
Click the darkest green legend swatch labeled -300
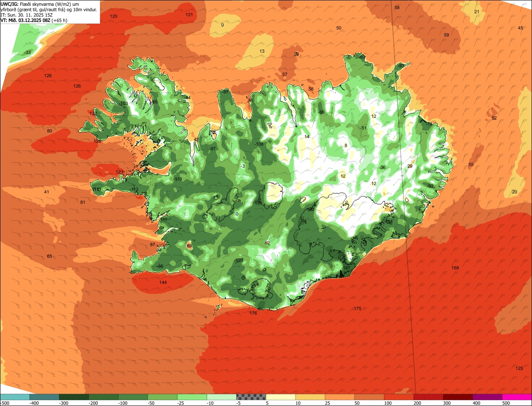tap(74, 397)
